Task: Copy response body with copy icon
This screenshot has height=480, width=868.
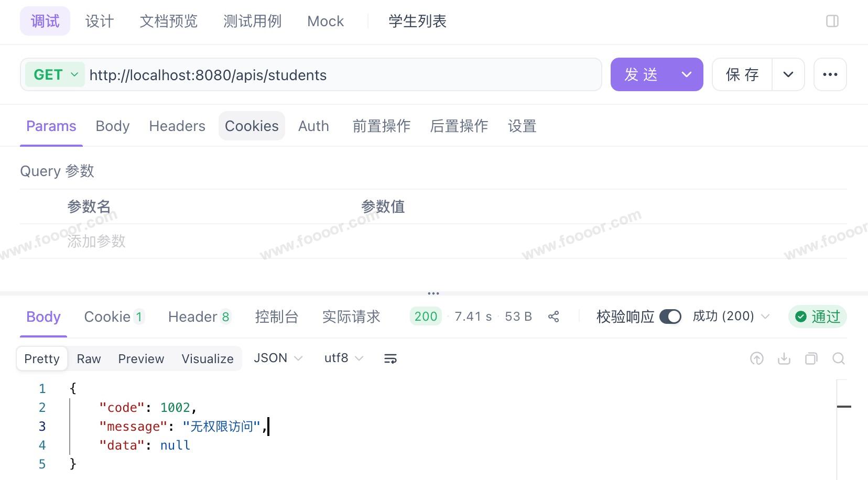Action: tap(811, 358)
